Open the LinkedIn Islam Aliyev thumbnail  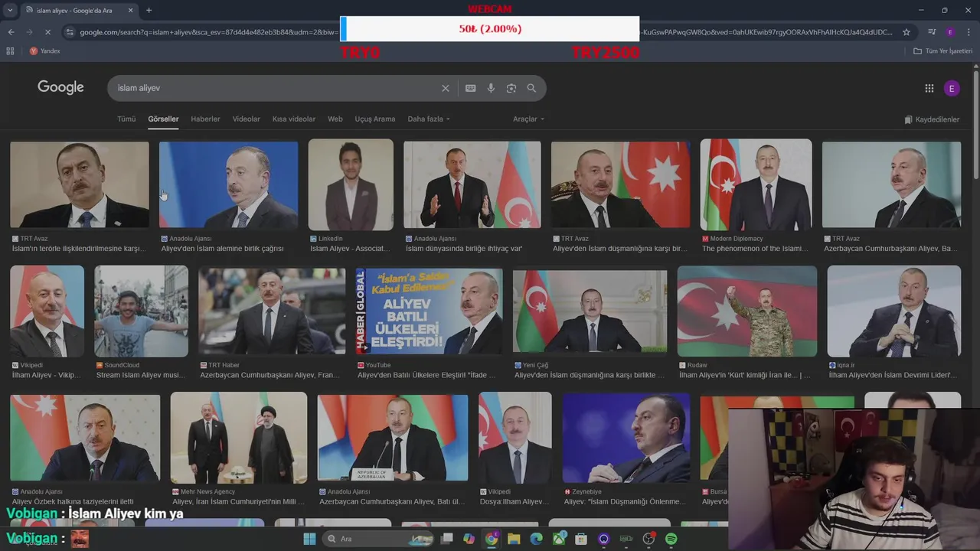pos(351,184)
